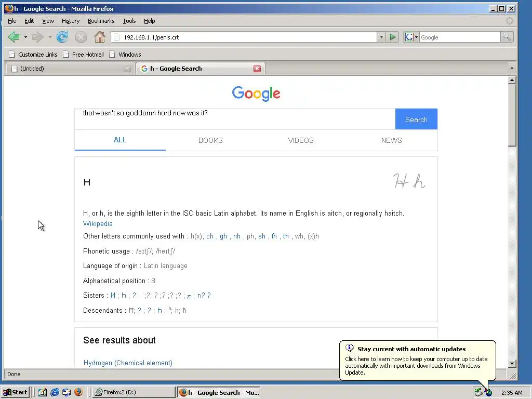Click the Google page search query field

tap(235, 119)
